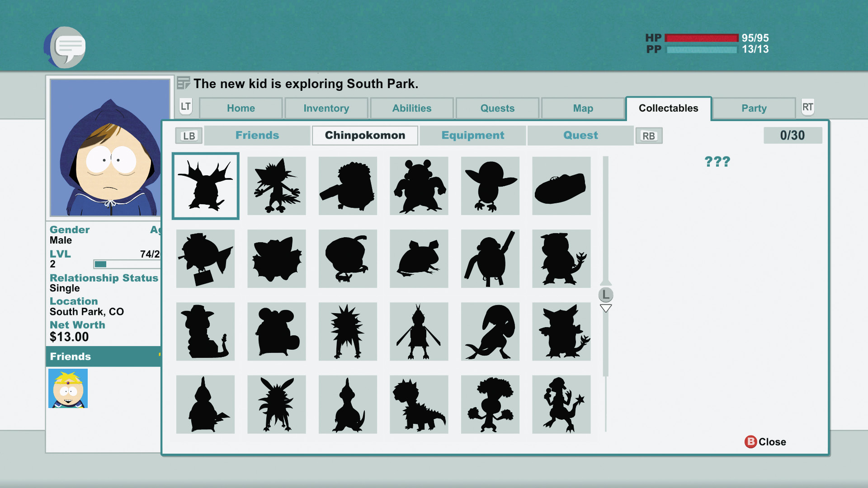Pick the spiky starburst silhouette on two legs
Screen dimensions: 868x488
pos(348,332)
